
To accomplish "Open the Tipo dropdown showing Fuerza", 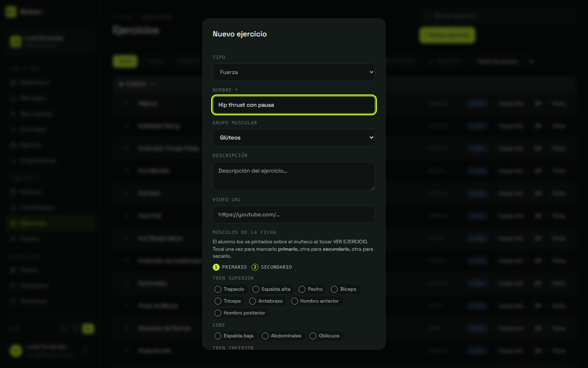I will click(294, 72).
